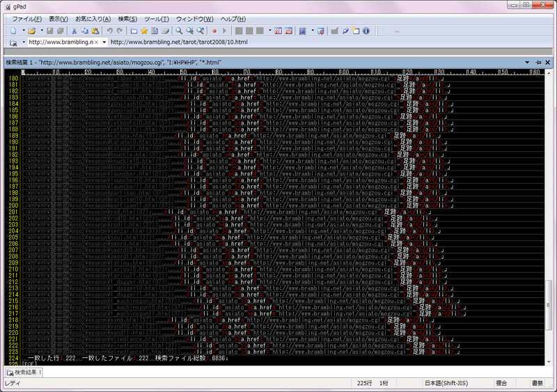Click the 書禁 status bar entry
The width and height of the screenshot is (557, 392).
[537, 383]
